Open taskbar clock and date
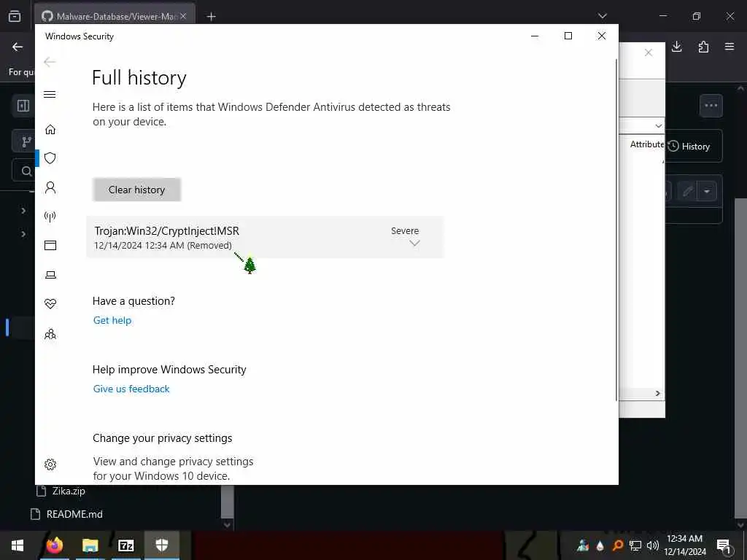The width and height of the screenshot is (747, 560). (x=684, y=545)
